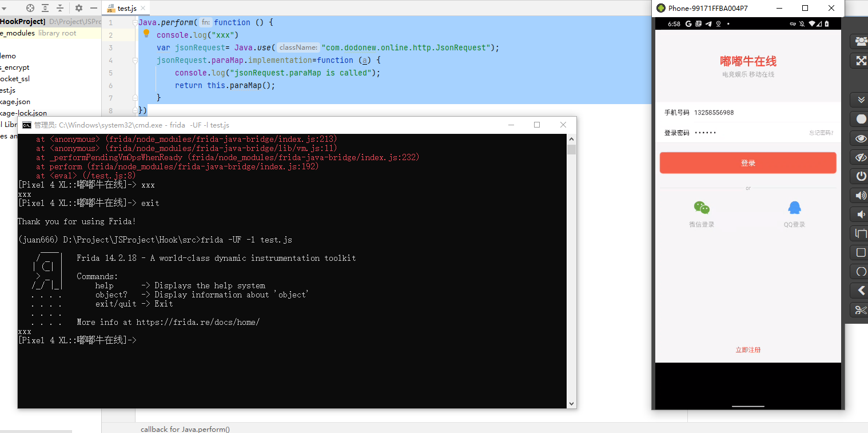This screenshot has height=433, width=868.
Task: Click the square home icon in phone sidebar
Action: (x=861, y=252)
